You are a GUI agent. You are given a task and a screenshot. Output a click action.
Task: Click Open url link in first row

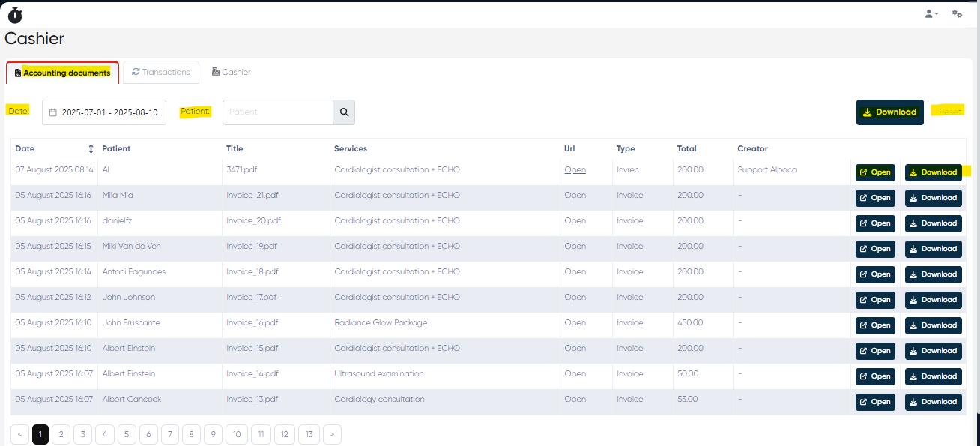[575, 170]
